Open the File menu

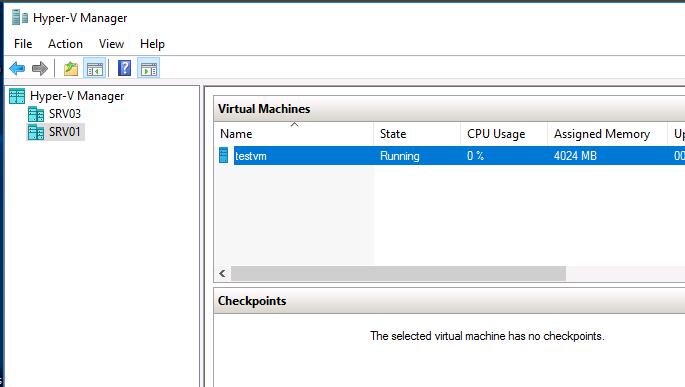23,44
